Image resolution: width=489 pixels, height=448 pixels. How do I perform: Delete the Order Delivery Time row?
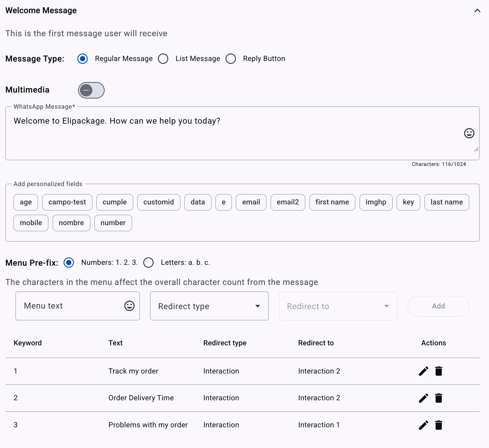click(439, 398)
